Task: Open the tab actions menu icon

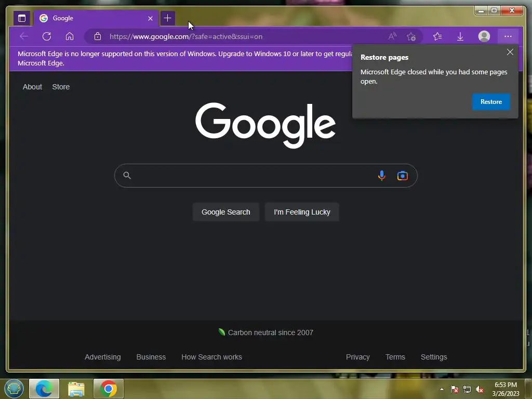Action: (x=22, y=18)
